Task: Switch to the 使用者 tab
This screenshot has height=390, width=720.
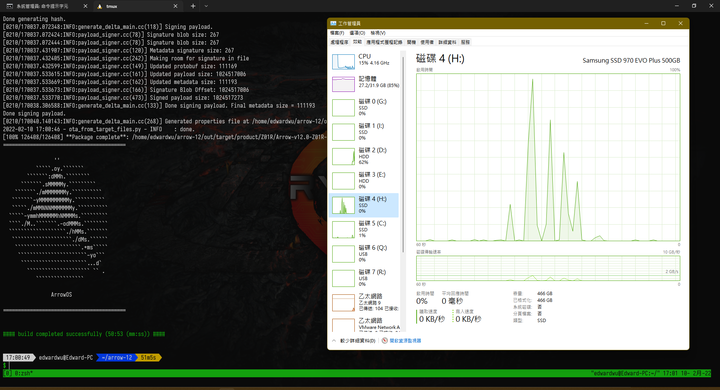Action: [x=427, y=42]
